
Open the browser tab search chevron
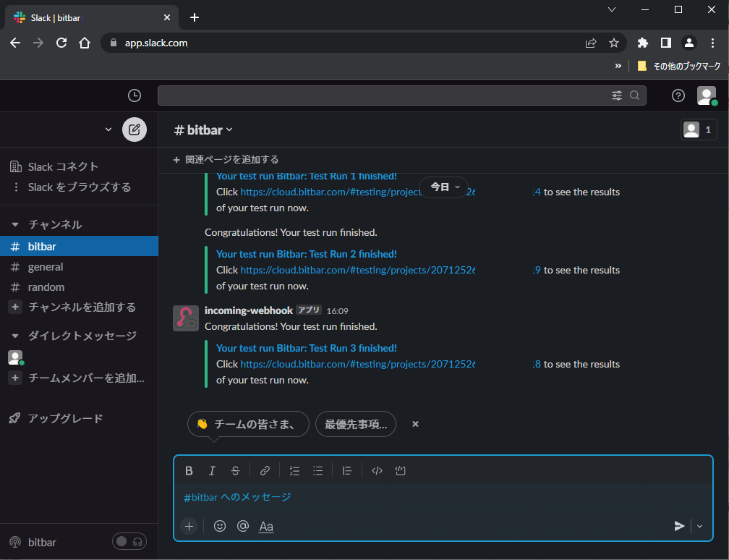pyautogui.click(x=612, y=9)
